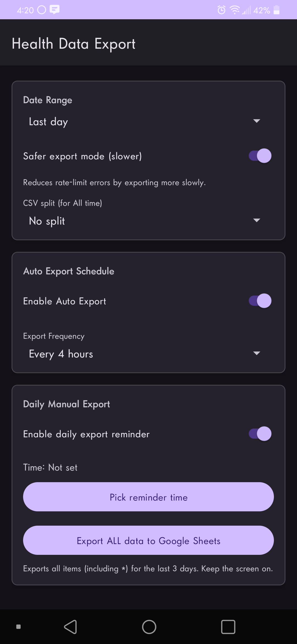The height and width of the screenshot is (644, 297).
Task: Tap Export ALL data to Google Sheets
Action: pyautogui.click(x=148, y=541)
